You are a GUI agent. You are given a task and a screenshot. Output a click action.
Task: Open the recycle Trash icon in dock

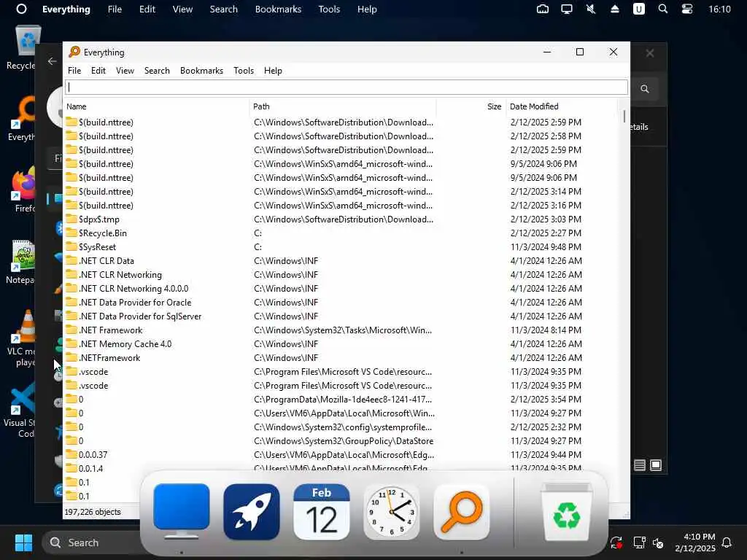tap(566, 511)
